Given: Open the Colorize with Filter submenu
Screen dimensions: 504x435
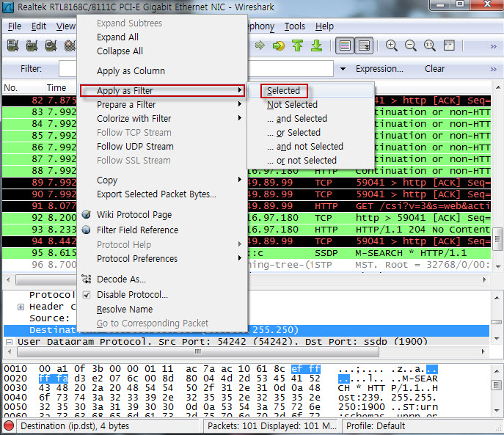Looking at the screenshot, I should (x=162, y=118).
